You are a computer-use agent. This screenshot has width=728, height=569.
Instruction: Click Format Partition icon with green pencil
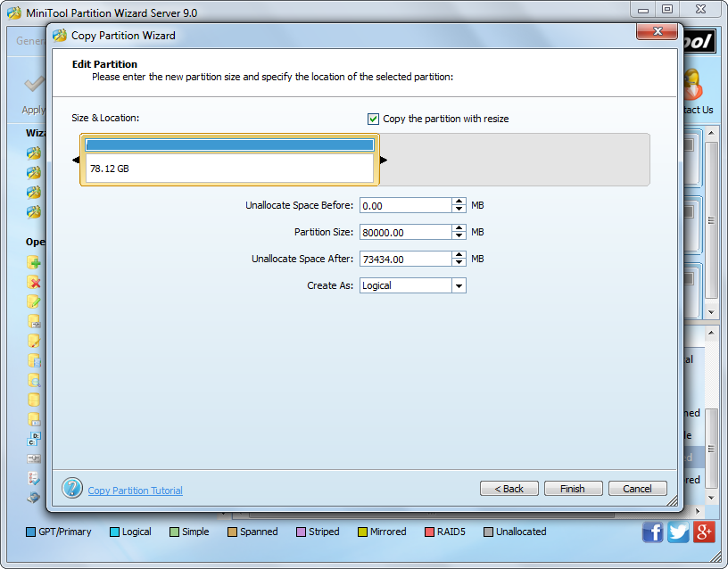point(34,301)
